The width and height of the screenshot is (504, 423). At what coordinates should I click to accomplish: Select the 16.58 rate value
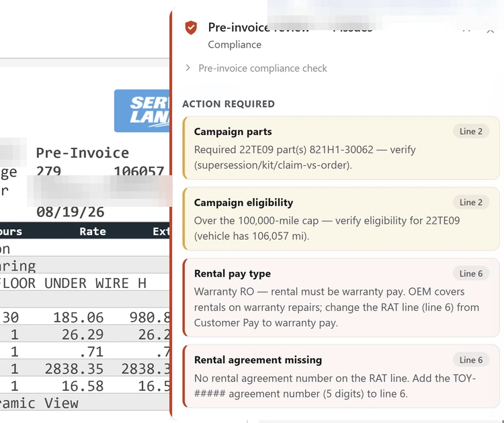coord(83,386)
